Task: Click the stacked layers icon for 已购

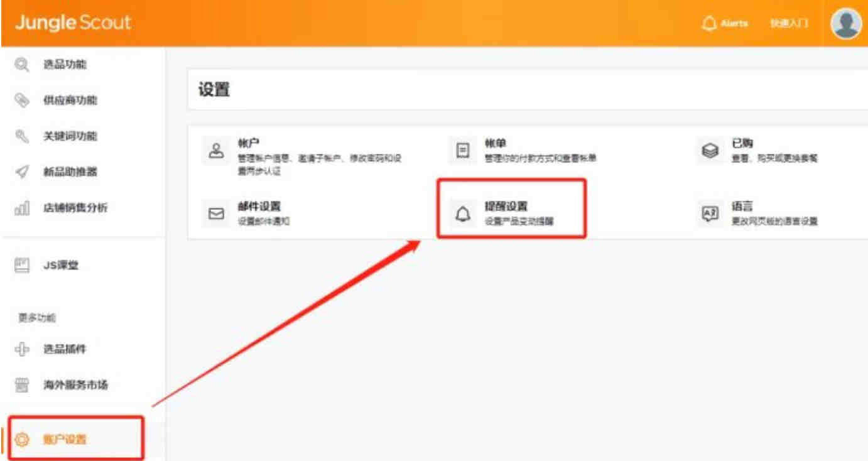Action: coord(710,151)
